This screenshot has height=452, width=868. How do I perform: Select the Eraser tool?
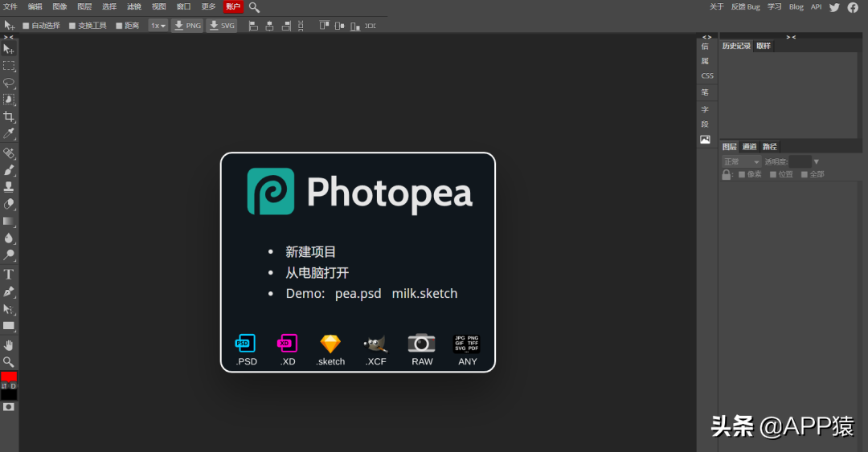[x=9, y=204]
